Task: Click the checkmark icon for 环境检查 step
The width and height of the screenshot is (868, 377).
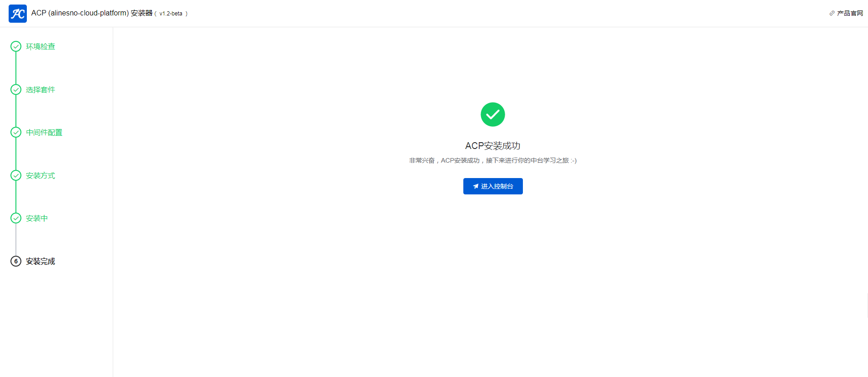Action: click(x=16, y=46)
